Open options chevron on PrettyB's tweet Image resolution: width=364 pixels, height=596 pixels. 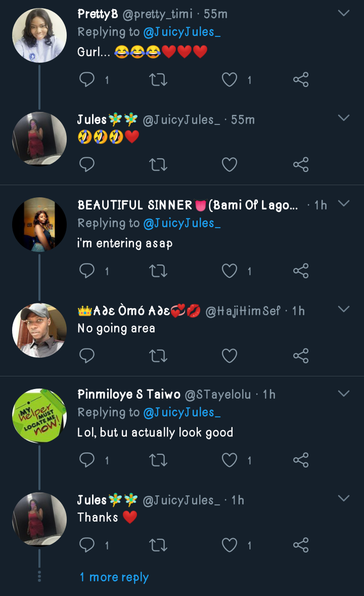pyautogui.click(x=344, y=13)
